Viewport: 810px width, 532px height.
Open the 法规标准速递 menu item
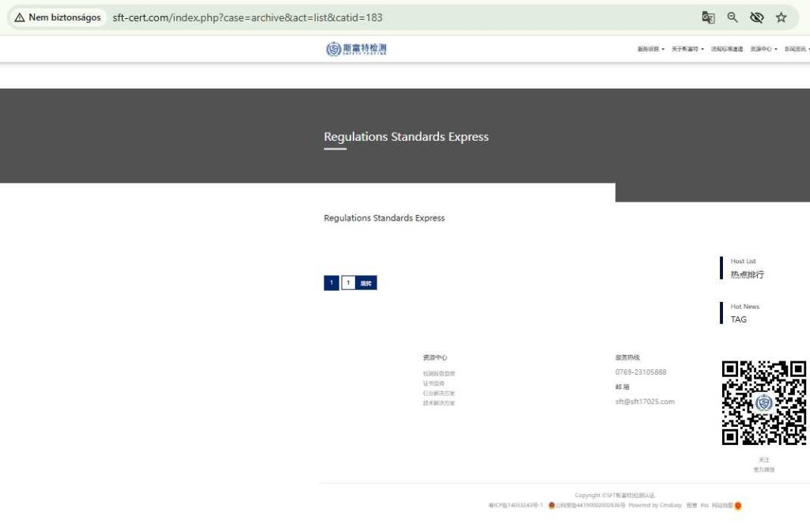click(727, 49)
